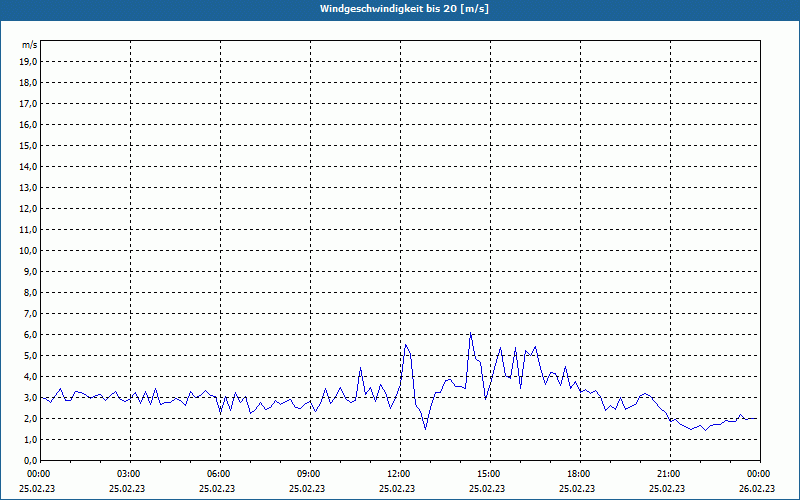The image size is (800, 500).
Task: Click the 21:00 time axis label
Action: [669, 474]
